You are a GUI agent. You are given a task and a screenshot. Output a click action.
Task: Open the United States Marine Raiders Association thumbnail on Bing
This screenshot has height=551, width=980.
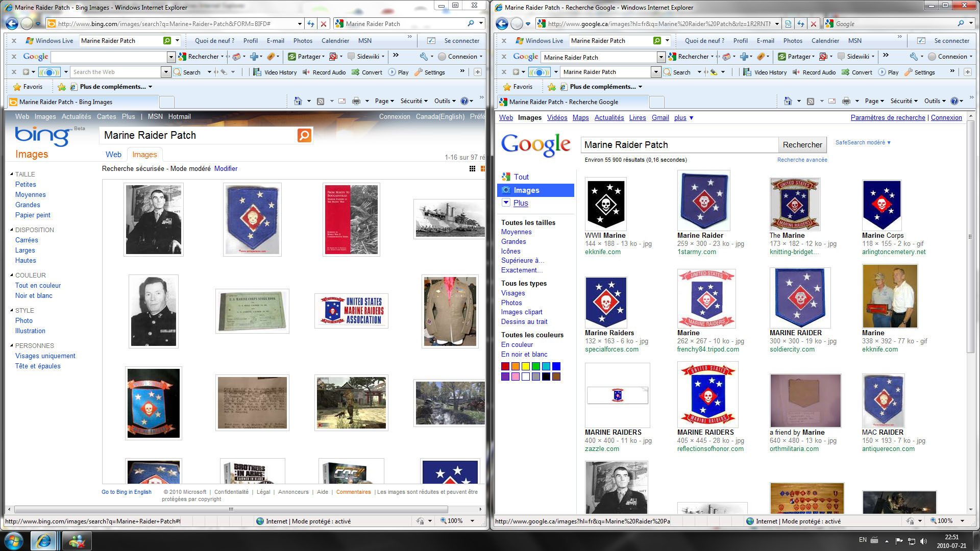point(351,311)
